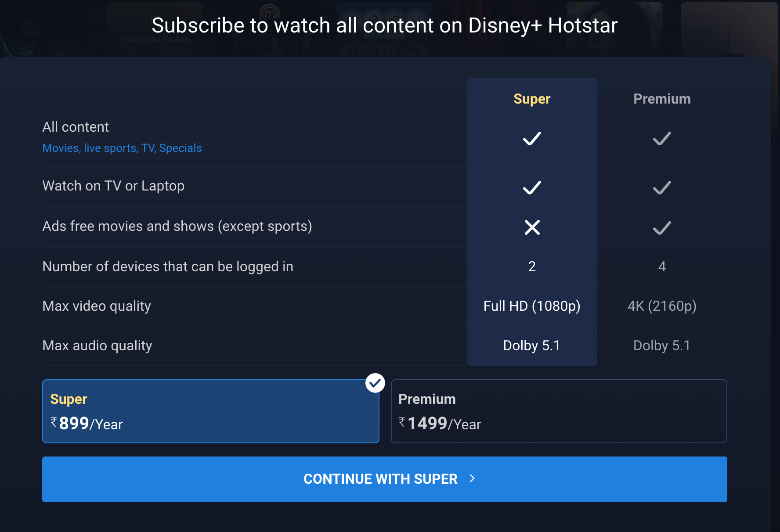780x532 pixels.
Task: Click Super checkmark for All content
Action: tap(532, 139)
